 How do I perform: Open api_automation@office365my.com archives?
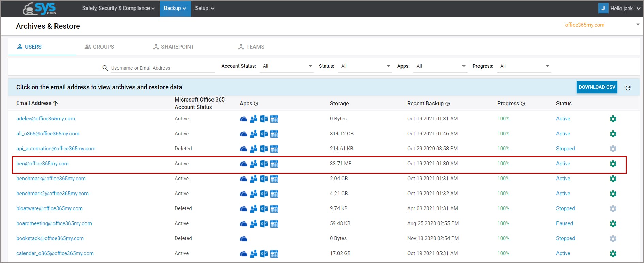pyautogui.click(x=56, y=149)
